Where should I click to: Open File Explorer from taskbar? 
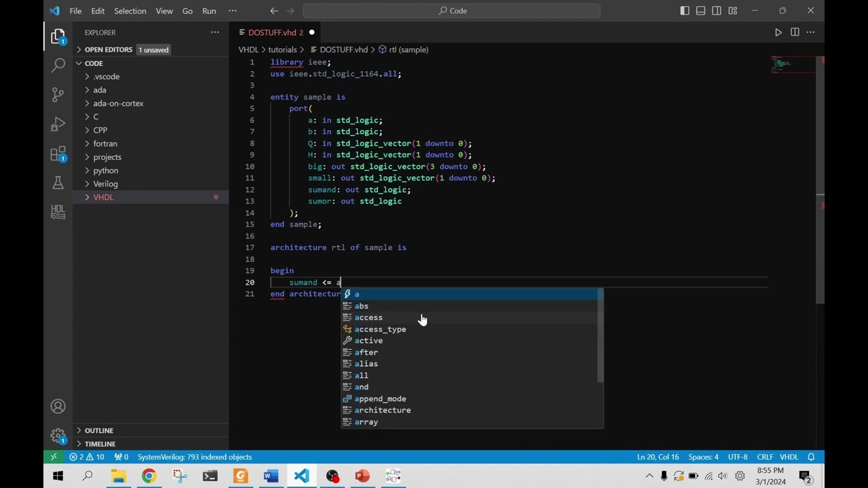(119, 476)
